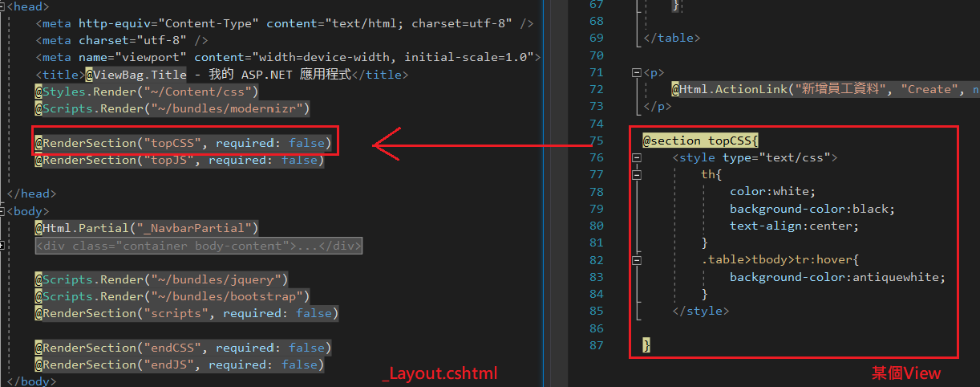Collapse the <body> block in _Layout
Image resolution: width=980 pixels, height=387 pixels.
[3, 211]
